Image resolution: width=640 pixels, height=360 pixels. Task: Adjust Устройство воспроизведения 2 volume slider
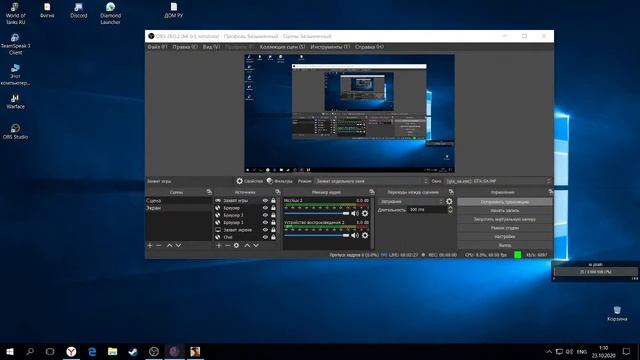tap(317, 235)
